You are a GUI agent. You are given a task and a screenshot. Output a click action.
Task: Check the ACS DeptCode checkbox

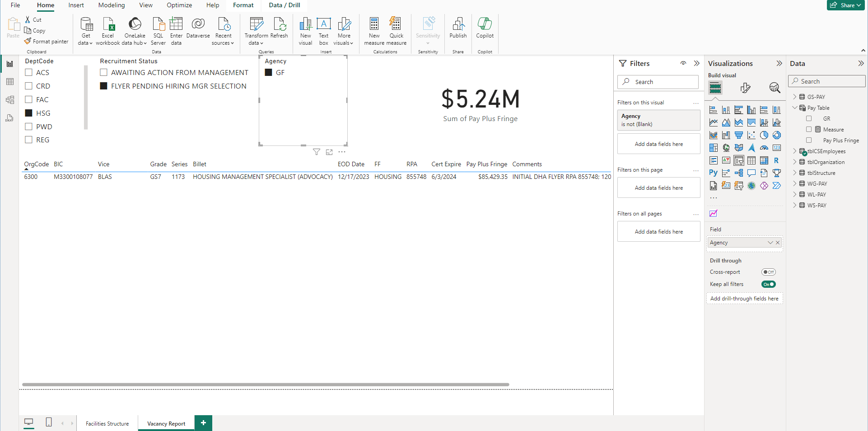click(28, 72)
